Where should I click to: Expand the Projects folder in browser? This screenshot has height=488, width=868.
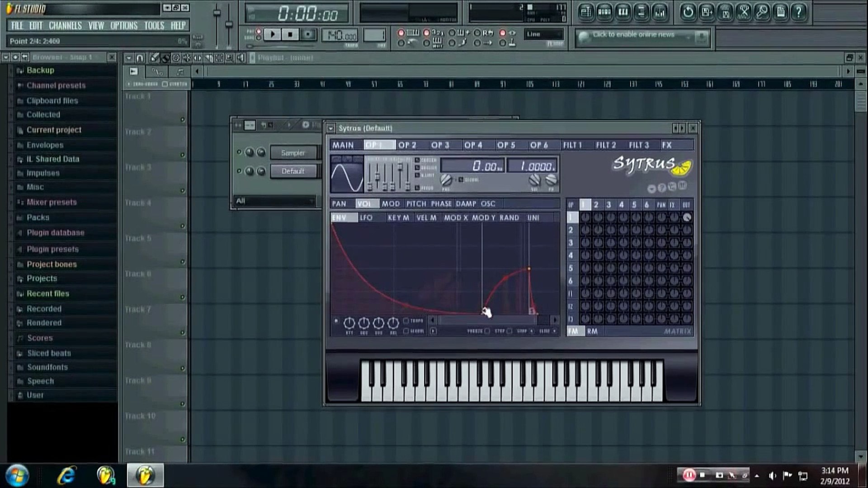click(x=42, y=279)
